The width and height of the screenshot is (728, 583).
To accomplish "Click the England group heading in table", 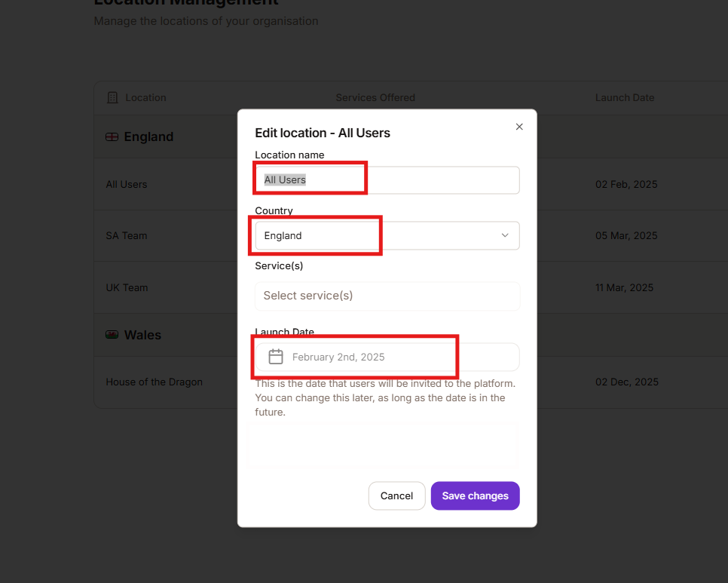I will tap(148, 137).
